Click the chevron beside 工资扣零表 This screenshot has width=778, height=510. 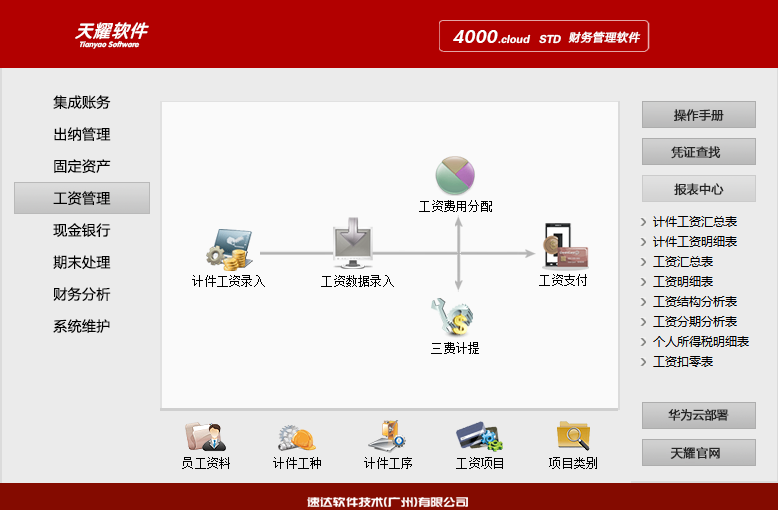click(x=644, y=362)
